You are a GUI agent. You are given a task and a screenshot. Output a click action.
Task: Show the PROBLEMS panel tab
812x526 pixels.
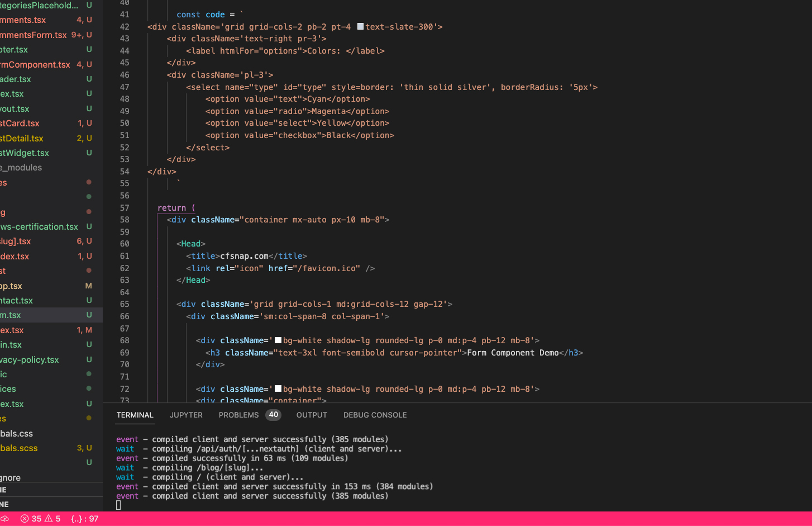point(238,415)
